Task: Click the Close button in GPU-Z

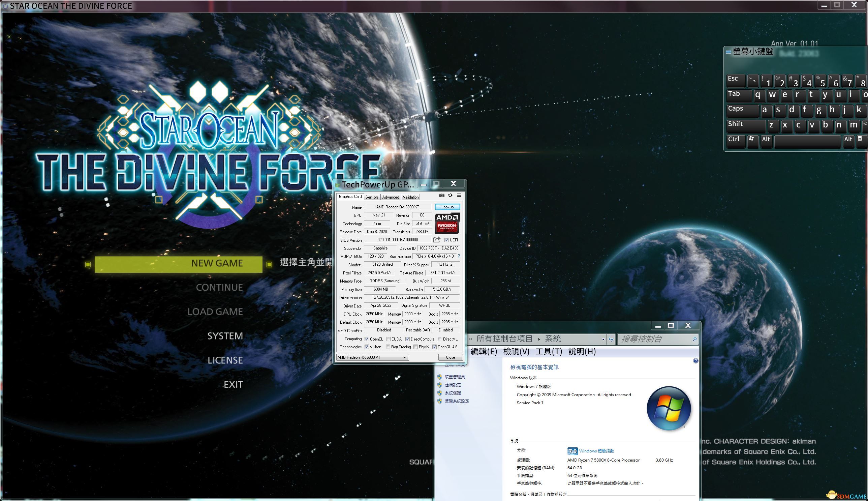Action: [450, 357]
